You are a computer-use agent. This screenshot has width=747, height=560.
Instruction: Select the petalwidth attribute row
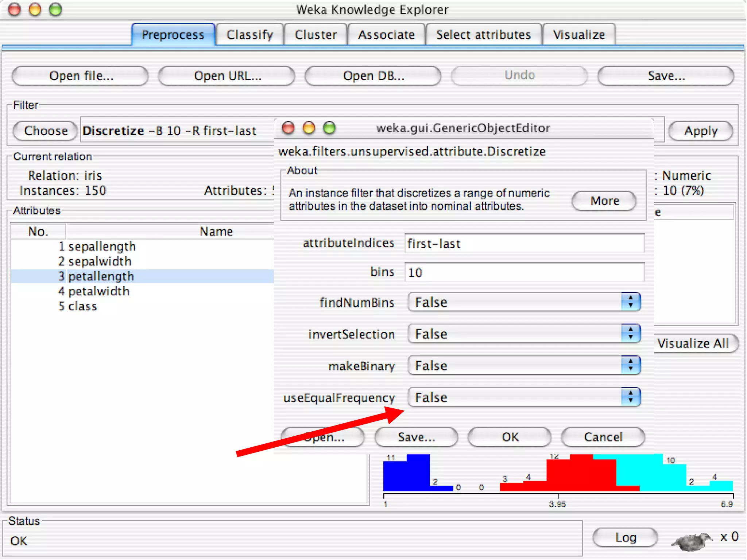point(98,291)
